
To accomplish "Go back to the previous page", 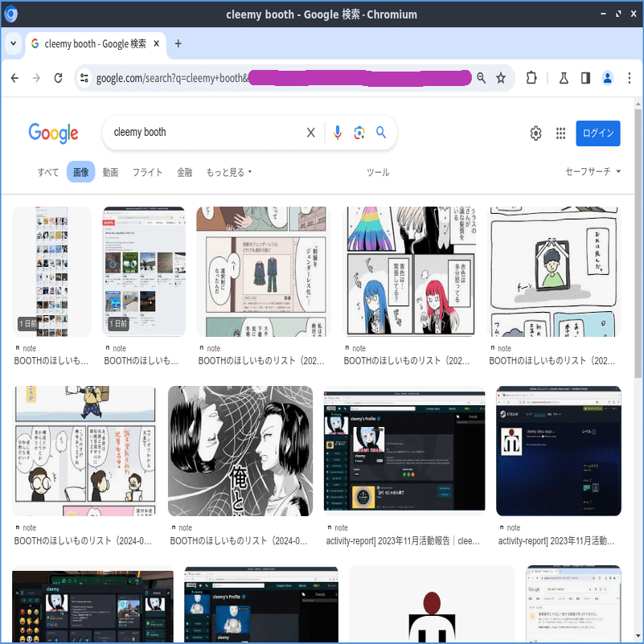I will click(14, 78).
